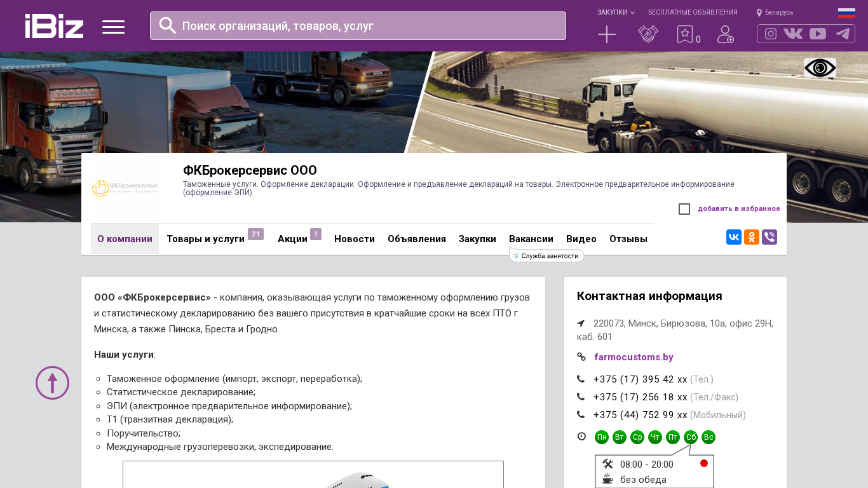
Task: Open the user account icon
Action: [726, 34]
